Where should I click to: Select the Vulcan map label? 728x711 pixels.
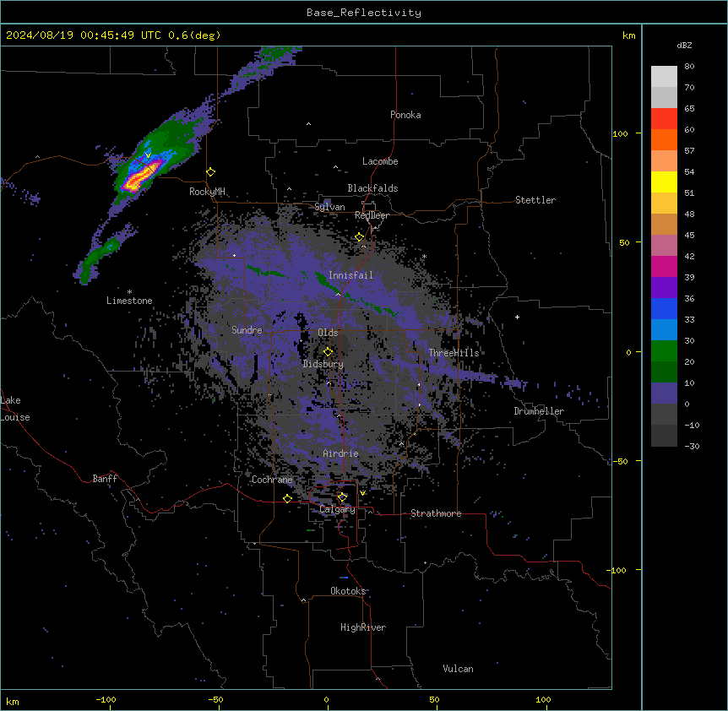tap(458, 669)
